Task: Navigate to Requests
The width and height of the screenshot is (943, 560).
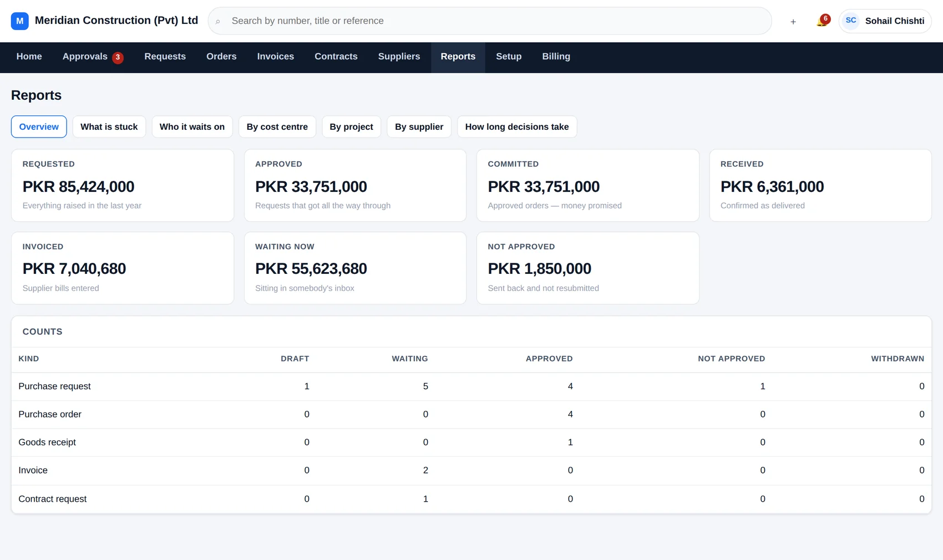Action: click(x=165, y=57)
